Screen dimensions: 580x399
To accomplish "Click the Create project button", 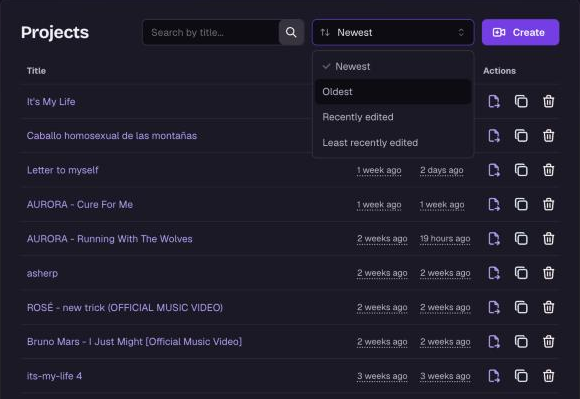I will pos(520,33).
